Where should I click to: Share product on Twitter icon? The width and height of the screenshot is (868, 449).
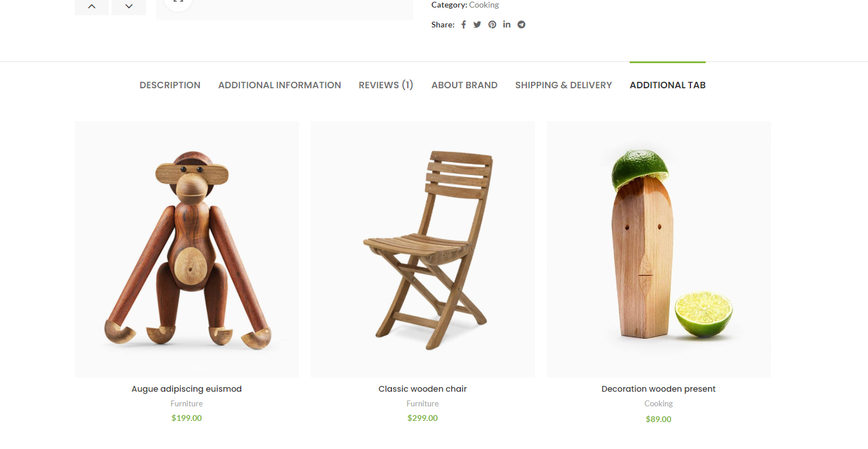tap(477, 25)
